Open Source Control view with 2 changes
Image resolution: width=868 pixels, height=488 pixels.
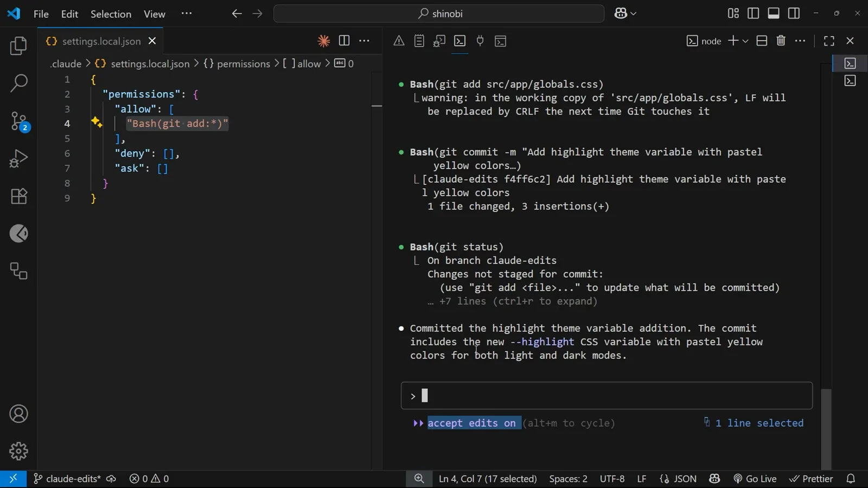click(18, 121)
